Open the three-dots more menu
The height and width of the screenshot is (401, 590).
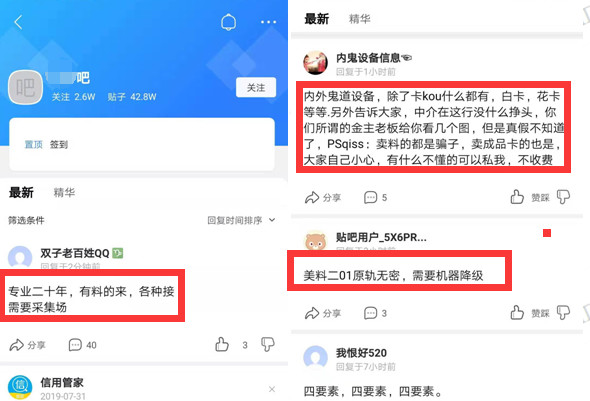click(268, 22)
